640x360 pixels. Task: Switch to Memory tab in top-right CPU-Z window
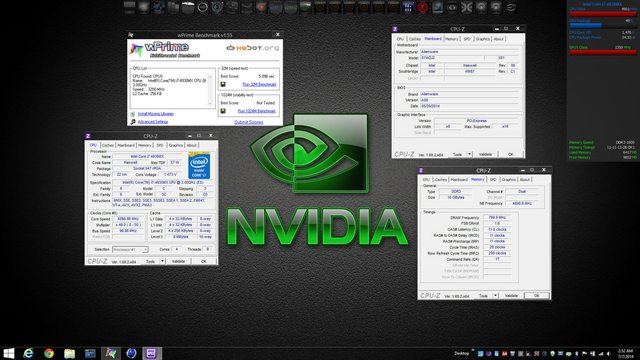pyautogui.click(x=451, y=39)
